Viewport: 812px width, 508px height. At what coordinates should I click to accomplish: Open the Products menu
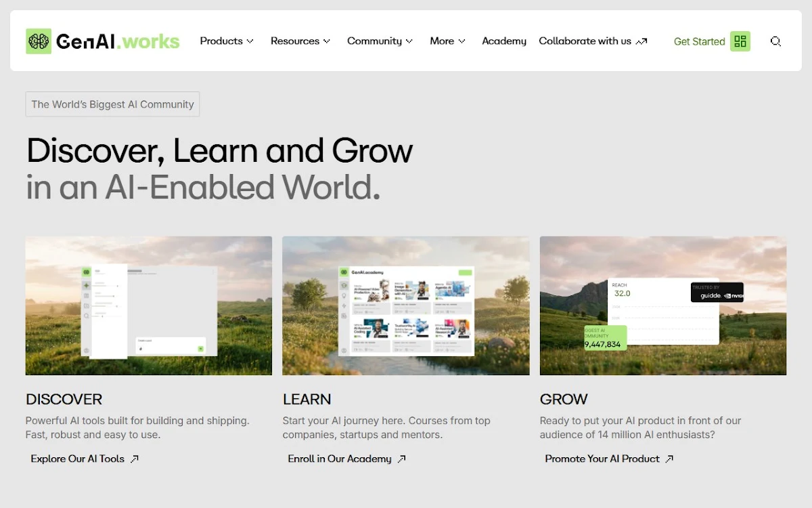click(227, 41)
